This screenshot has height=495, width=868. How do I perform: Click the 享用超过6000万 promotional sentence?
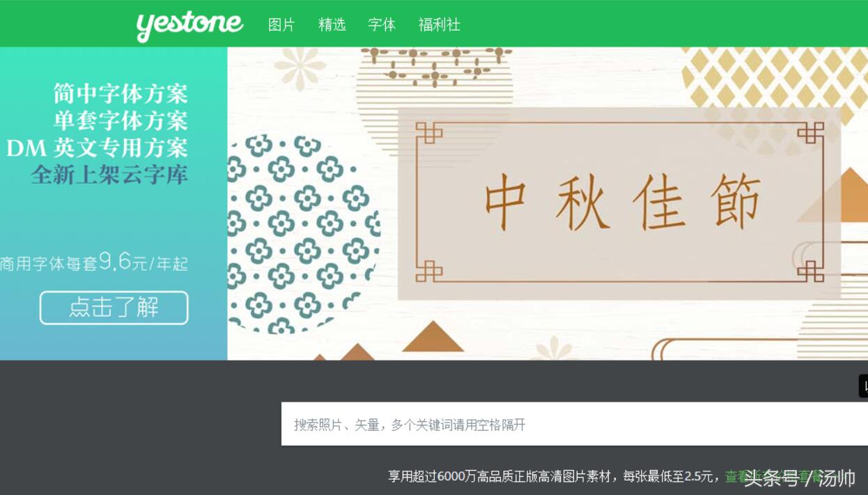pyautogui.click(x=554, y=477)
